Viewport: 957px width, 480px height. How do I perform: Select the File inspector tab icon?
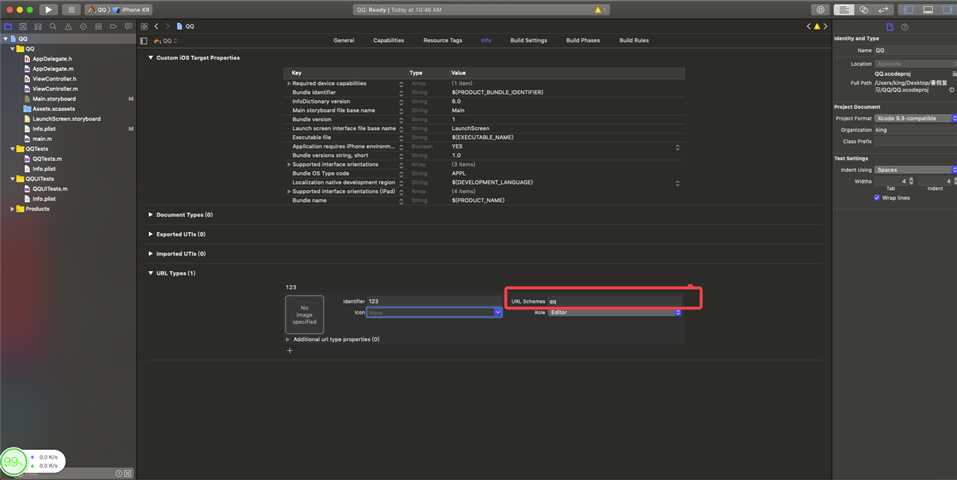coord(890,27)
